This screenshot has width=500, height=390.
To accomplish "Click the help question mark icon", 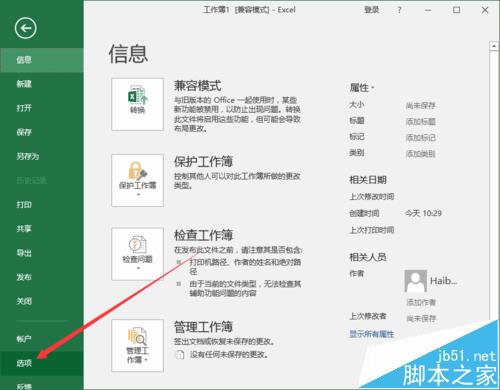I will pos(399,10).
